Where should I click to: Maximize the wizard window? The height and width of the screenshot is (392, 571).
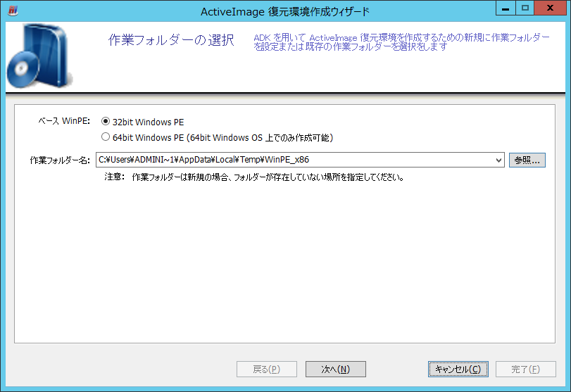525,8
